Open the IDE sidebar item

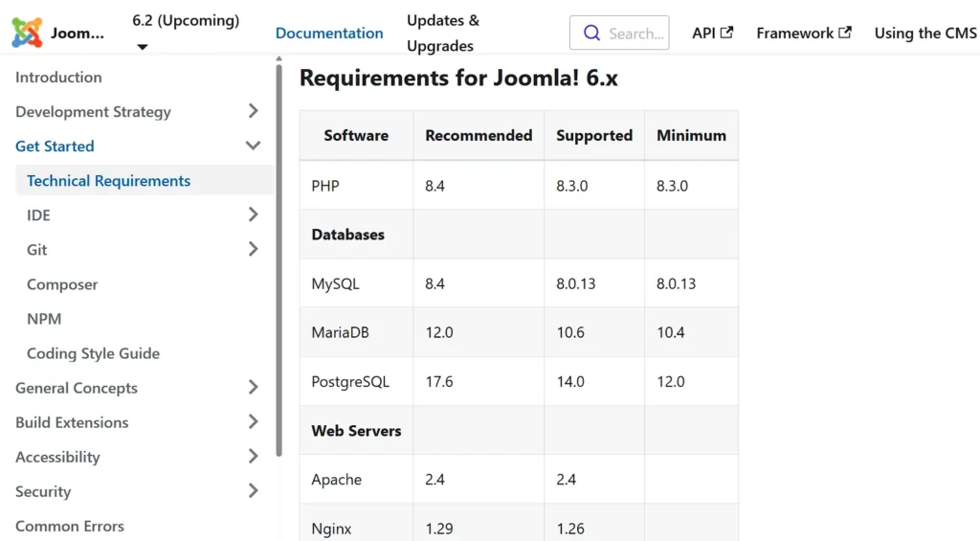pyautogui.click(x=38, y=215)
